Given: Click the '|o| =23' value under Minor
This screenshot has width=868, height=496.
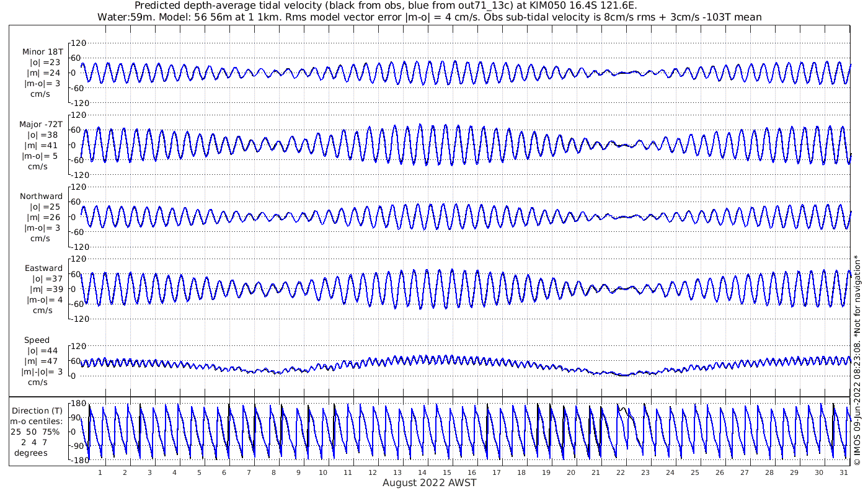Looking at the screenshot, I should click(x=46, y=63).
